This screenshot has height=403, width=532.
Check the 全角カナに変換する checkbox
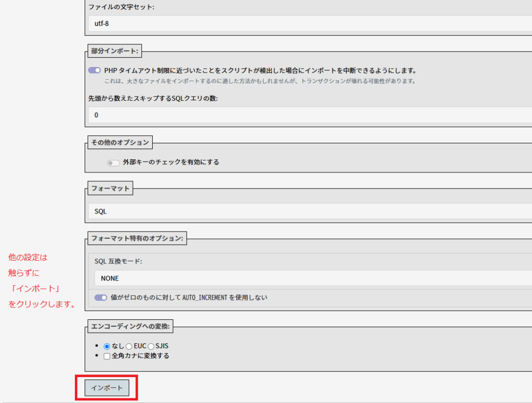(107, 356)
